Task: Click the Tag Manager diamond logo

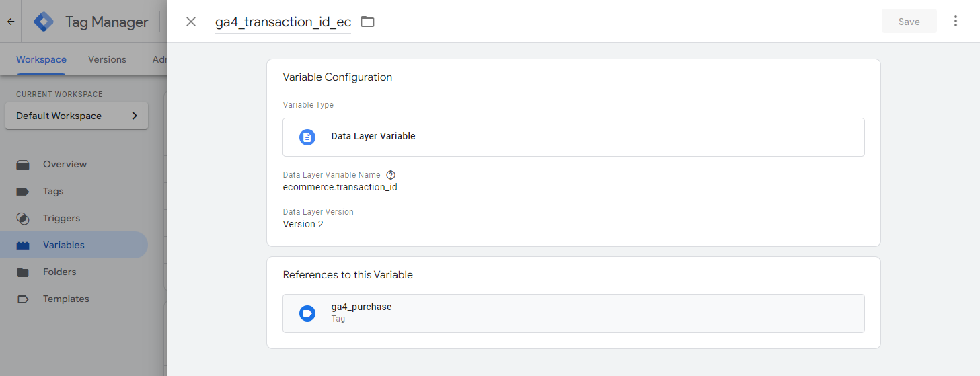Action: coord(44,22)
